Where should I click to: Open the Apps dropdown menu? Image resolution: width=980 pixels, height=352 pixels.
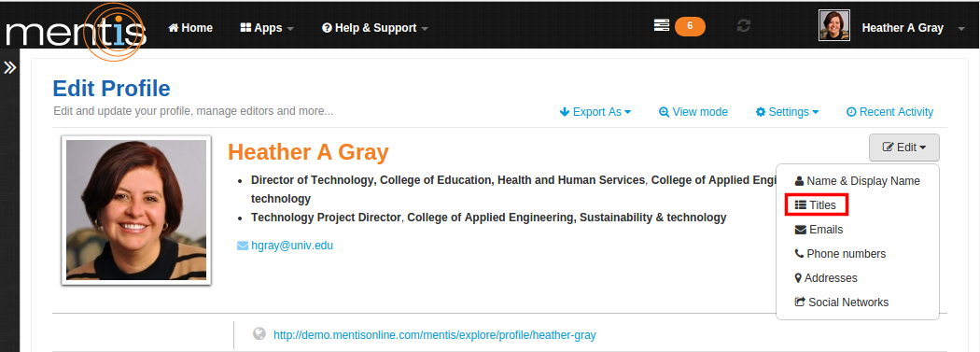[x=267, y=28]
